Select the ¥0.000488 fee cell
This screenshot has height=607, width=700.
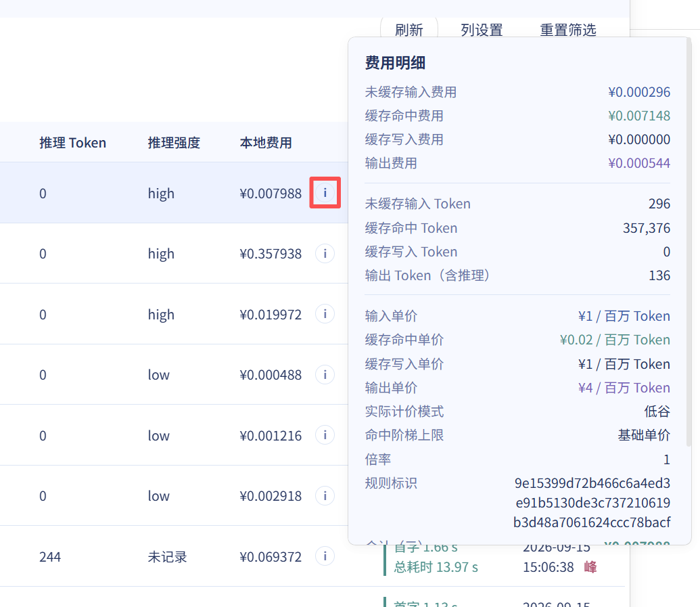point(271,375)
